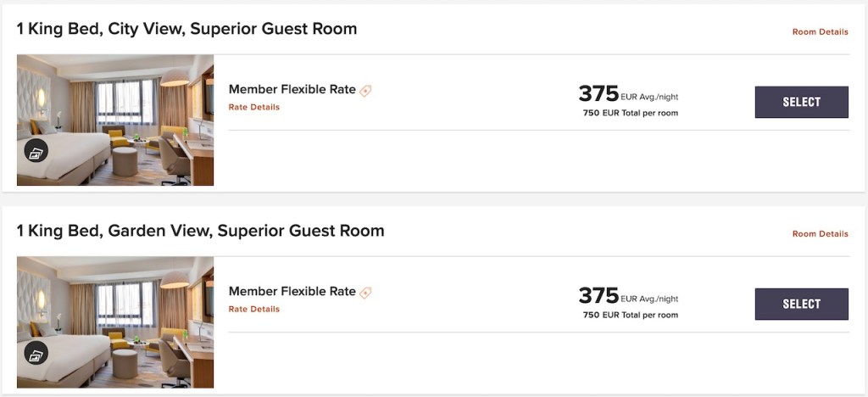This screenshot has height=397, width=868.
Task: Click the Garden View room title heading
Action: point(200,231)
